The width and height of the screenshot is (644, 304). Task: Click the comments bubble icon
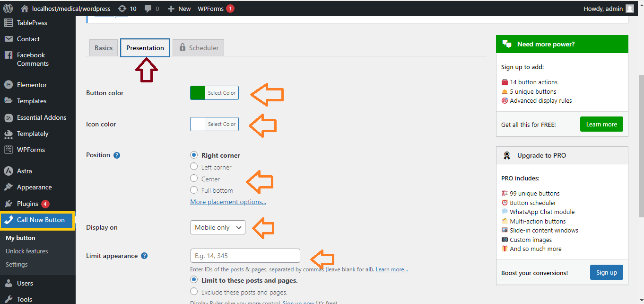[x=148, y=9]
